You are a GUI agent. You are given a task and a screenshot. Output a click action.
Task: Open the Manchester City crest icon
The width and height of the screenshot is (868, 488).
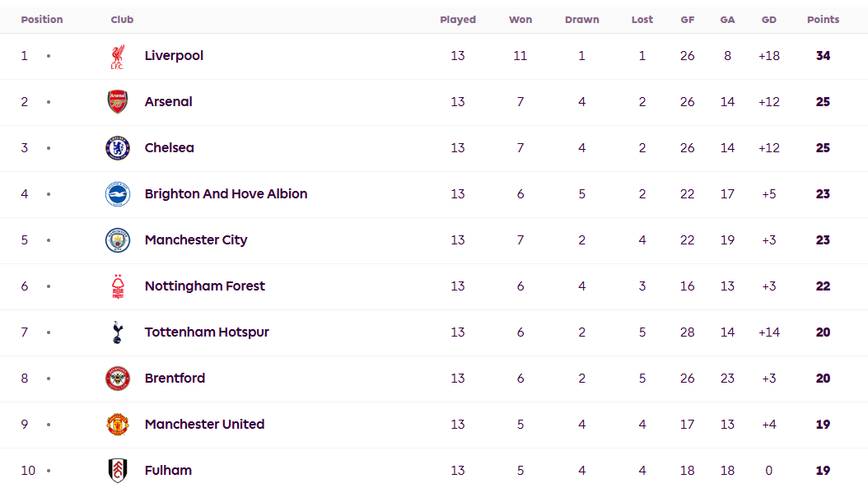coord(118,240)
